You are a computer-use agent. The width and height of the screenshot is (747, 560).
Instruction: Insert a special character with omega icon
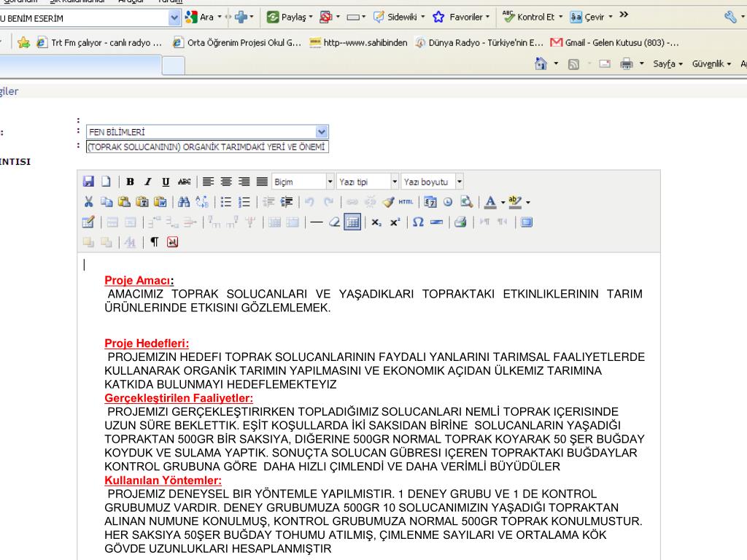(418, 222)
